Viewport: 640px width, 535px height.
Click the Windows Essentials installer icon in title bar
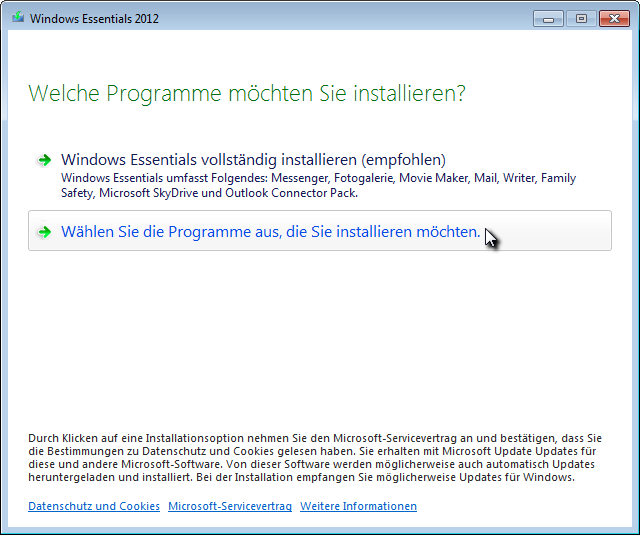[18, 18]
